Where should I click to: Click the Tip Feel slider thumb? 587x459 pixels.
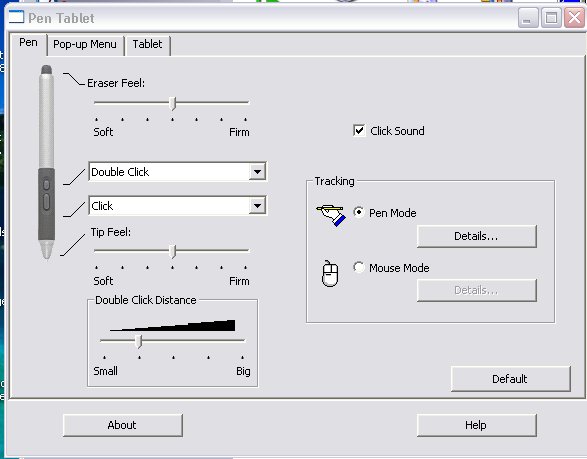pos(172,252)
